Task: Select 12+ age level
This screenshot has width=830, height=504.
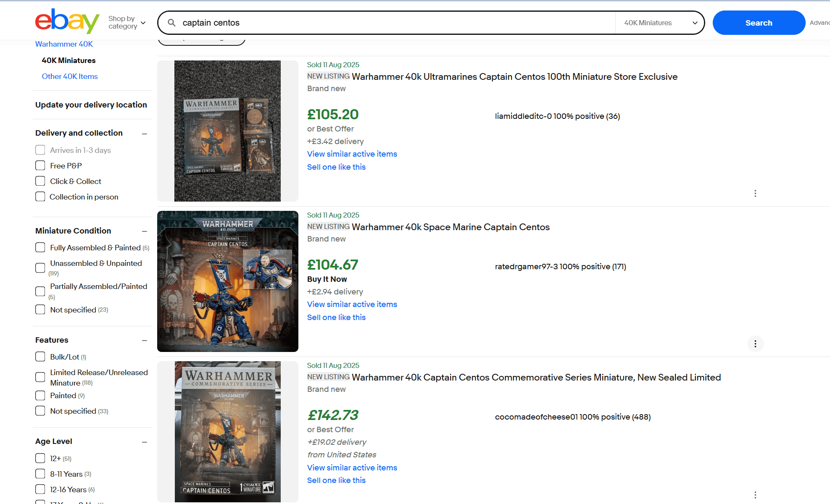Action: click(x=40, y=458)
